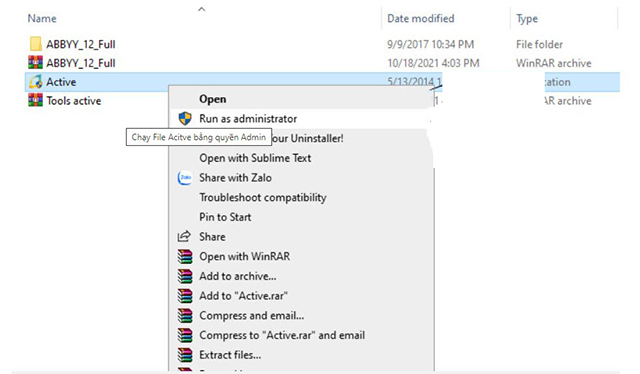Click the File folder type cell

(x=539, y=44)
